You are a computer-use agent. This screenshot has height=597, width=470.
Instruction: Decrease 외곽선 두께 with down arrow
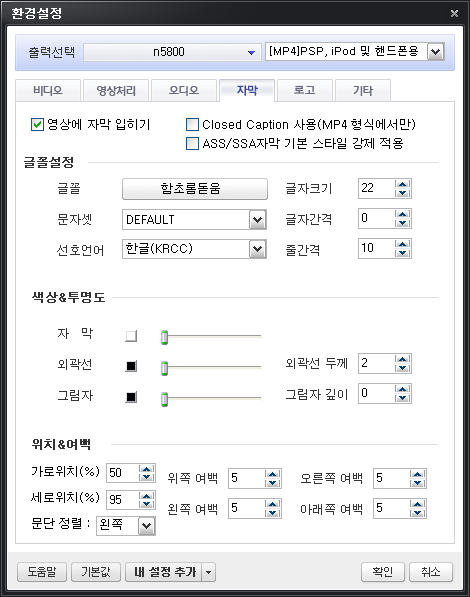[x=403, y=368]
